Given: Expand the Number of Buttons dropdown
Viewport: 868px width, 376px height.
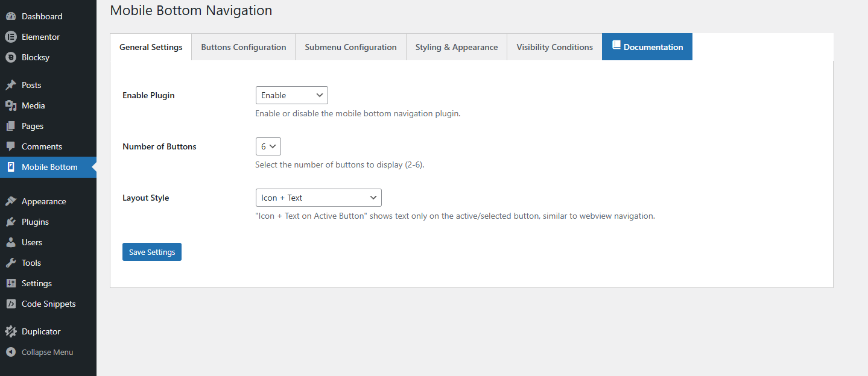Looking at the screenshot, I should tap(268, 146).
